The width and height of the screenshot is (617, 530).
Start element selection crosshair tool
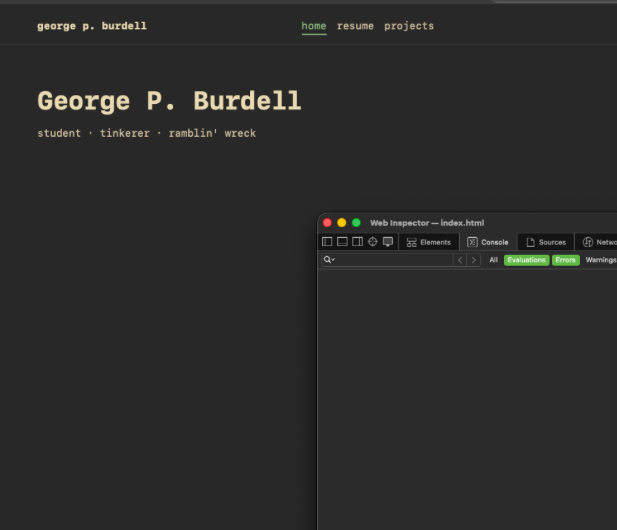click(x=373, y=242)
